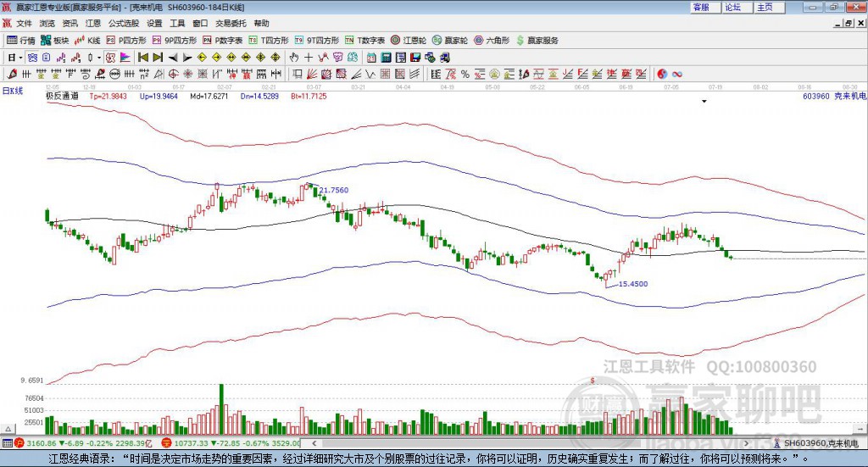Open the 设置 menu

154,23
